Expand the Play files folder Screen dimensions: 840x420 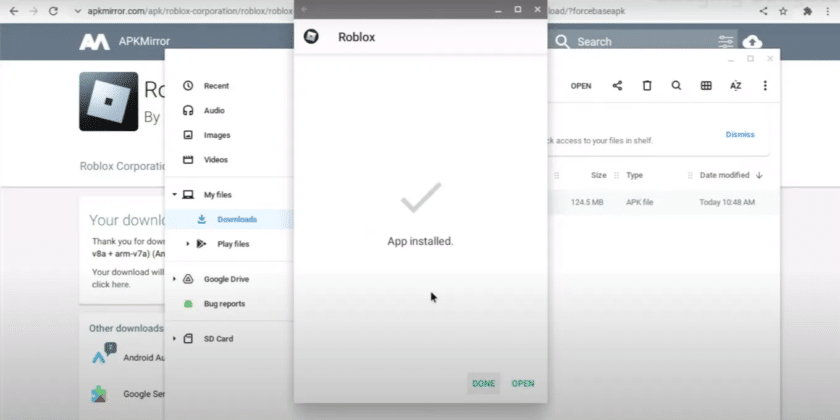[x=188, y=244]
